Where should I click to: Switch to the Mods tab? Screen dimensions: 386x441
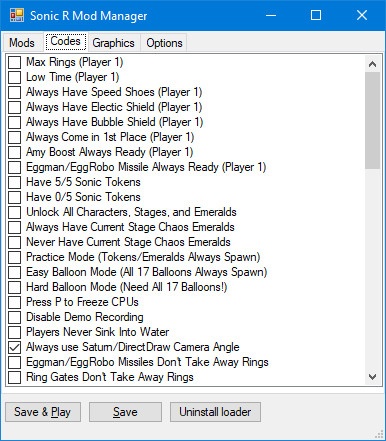pos(22,43)
